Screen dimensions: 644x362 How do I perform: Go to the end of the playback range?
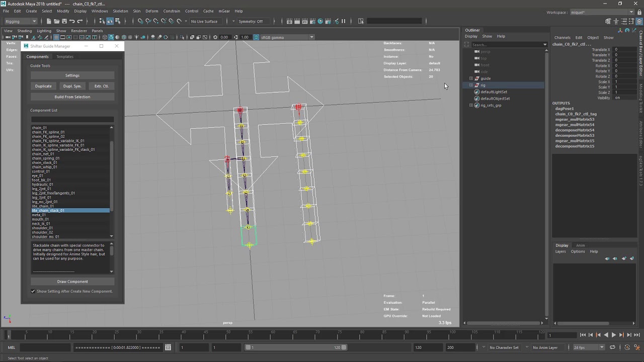click(637, 335)
